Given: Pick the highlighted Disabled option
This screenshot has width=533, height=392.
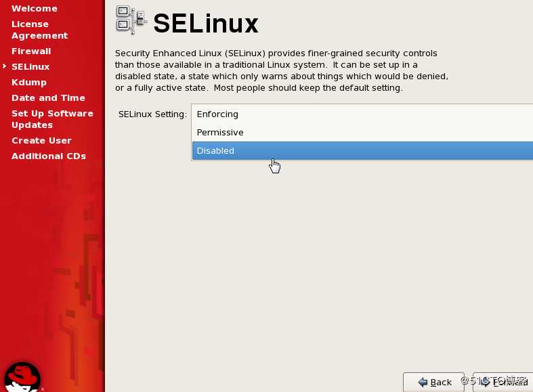Looking at the screenshot, I should click(x=215, y=151).
